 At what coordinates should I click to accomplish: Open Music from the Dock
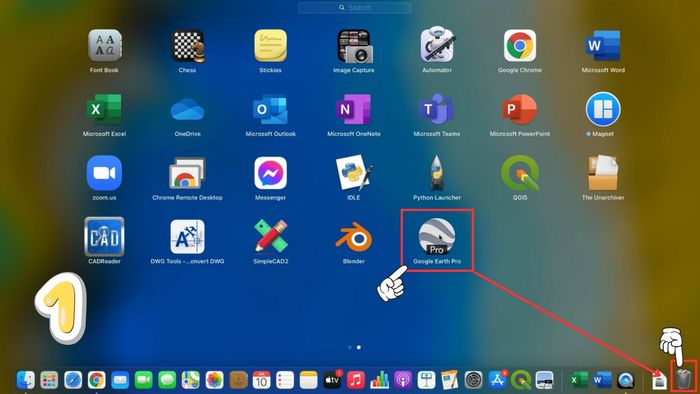(x=356, y=380)
